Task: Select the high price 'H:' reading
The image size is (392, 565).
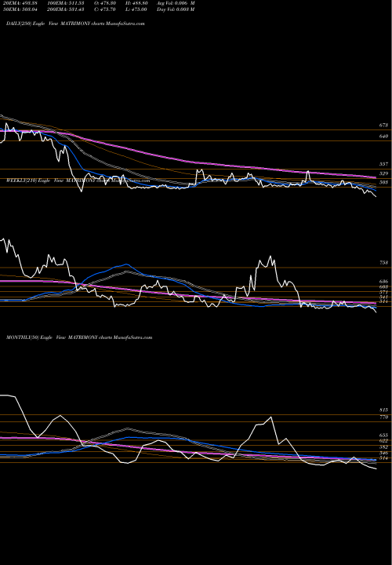Action: click(136, 3)
